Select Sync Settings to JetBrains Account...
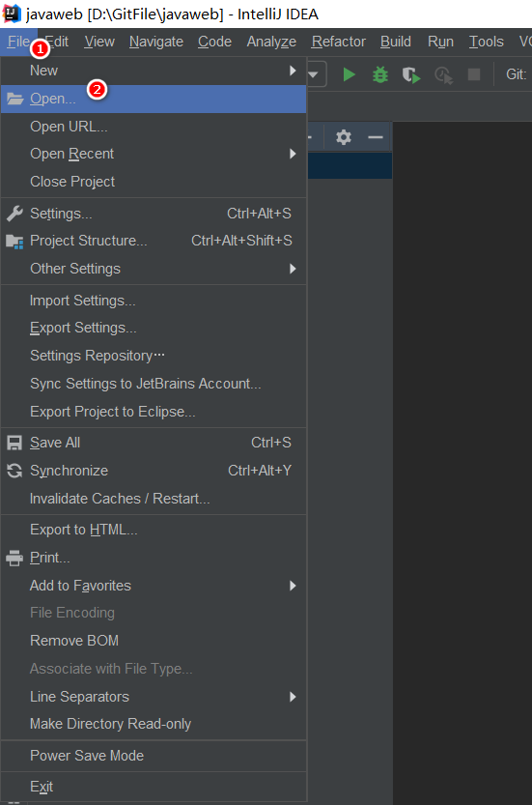 tap(154, 384)
